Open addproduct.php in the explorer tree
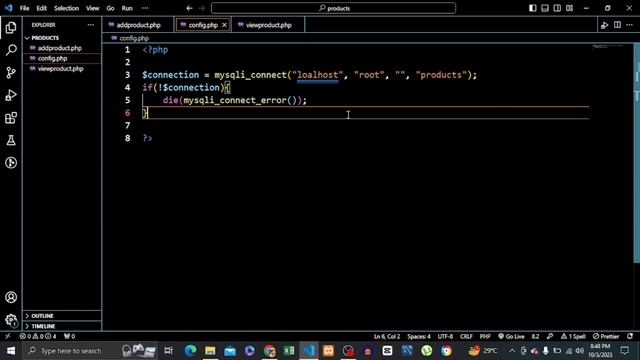640x360 pixels. click(62, 48)
